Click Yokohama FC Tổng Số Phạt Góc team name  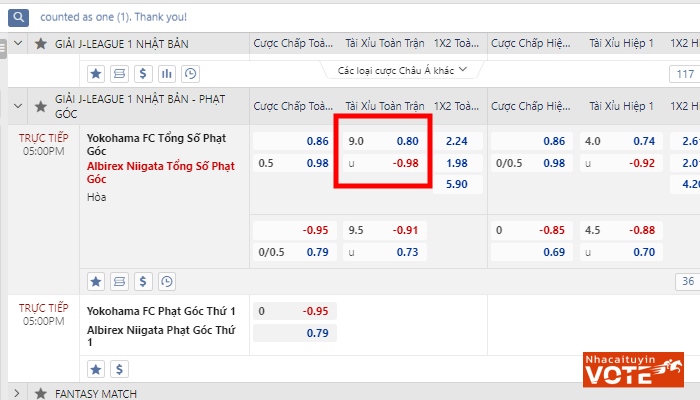(x=156, y=144)
